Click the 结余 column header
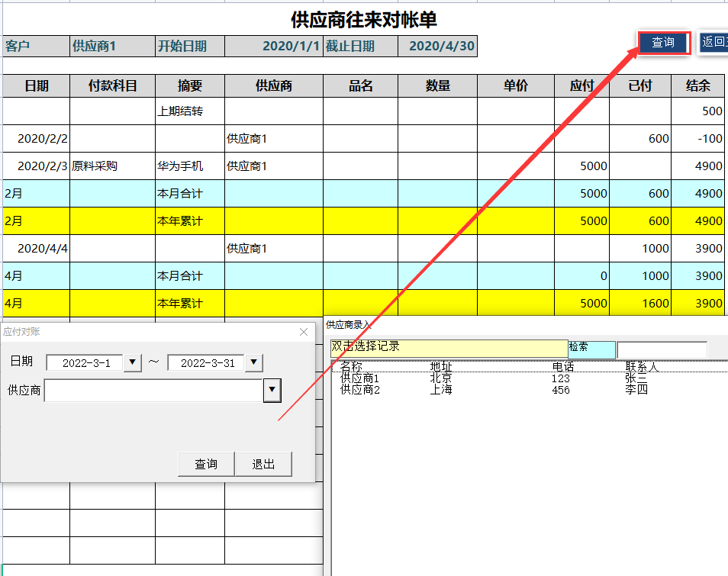The image size is (728, 576). point(697,86)
